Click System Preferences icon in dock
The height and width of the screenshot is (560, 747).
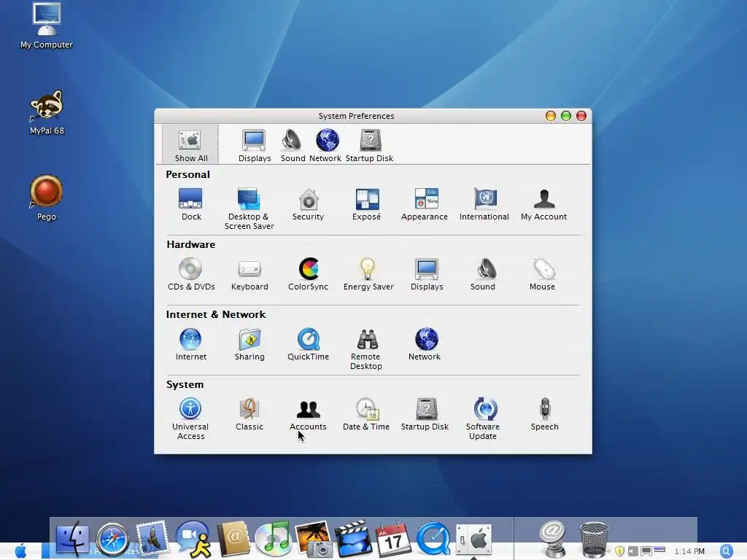[473, 540]
